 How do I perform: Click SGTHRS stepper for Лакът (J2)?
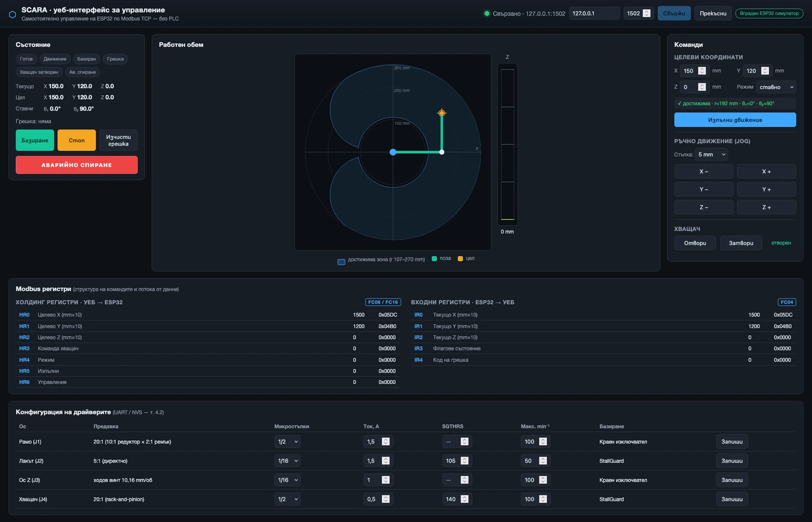tap(464, 461)
